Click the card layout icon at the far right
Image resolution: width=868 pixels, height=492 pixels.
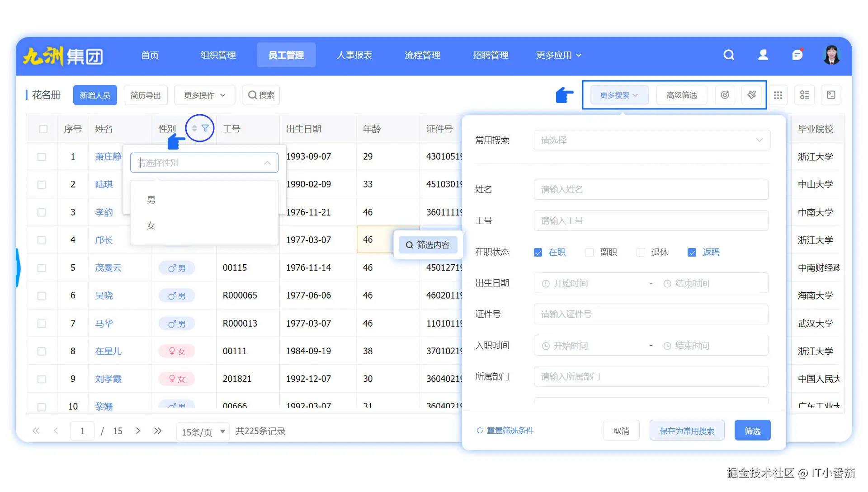click(831, 95)
